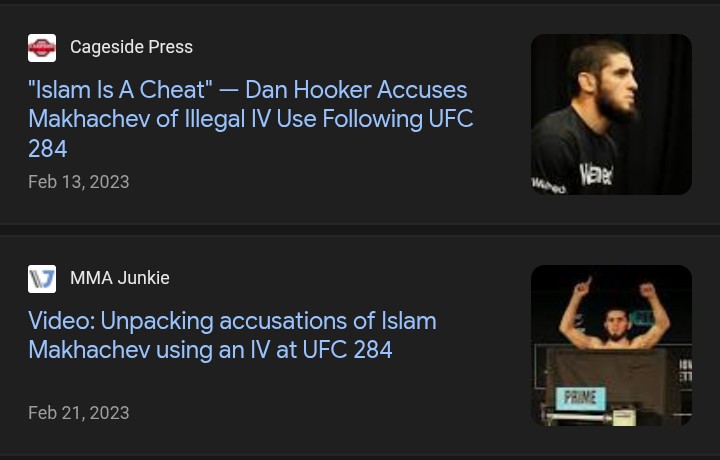Screen dimensions: 720x460
Task: Click 'Makhachev using an IV at UFC 284' line
Action: [210, 350]
